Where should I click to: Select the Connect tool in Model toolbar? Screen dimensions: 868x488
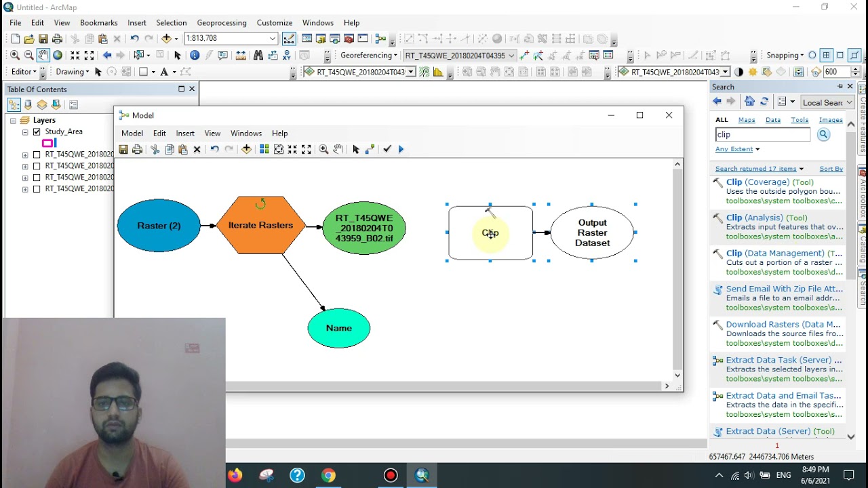click(370, 149)
